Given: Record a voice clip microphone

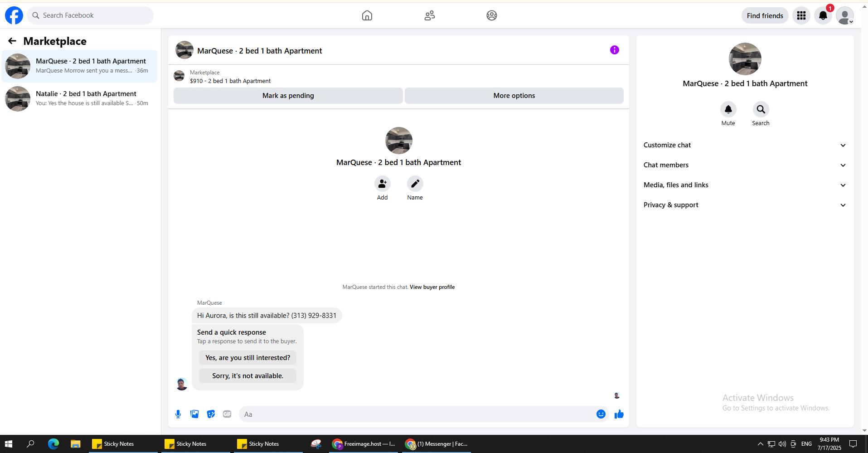Looking at the screenshot, I should (178, 414).
